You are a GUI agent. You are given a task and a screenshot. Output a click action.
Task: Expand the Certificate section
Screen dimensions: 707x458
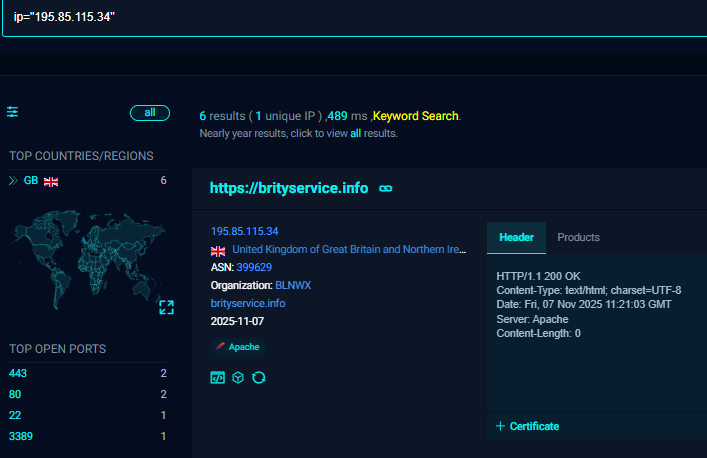pyautogui.click(x=528, y=426)
